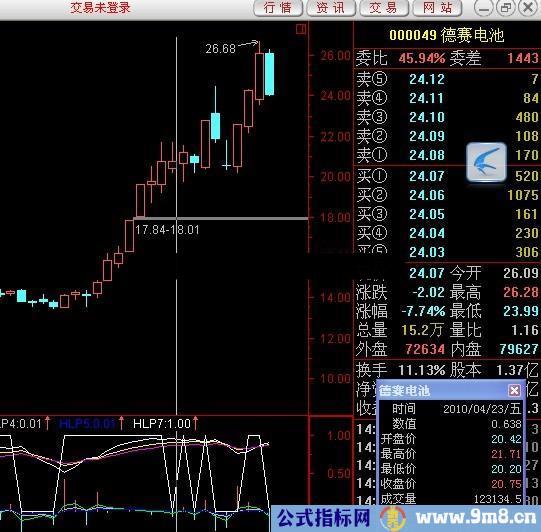Viewport: 541px width, 532px height.
Task: Click the date 2010/04/23/五 in popup
Action: [x=482, y=409]
